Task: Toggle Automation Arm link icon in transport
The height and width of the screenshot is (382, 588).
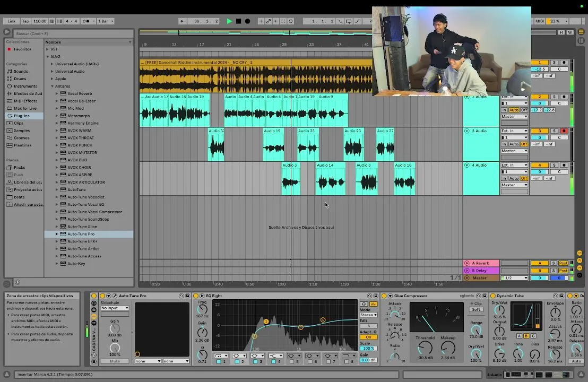Action: pos(269,21)
